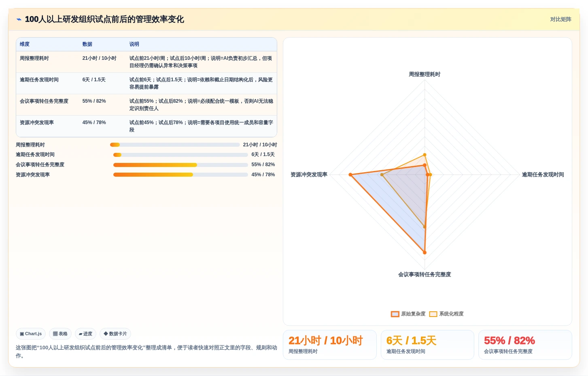
Task: Click description starting 试点前21小时/周
Action: click(201, 62)
